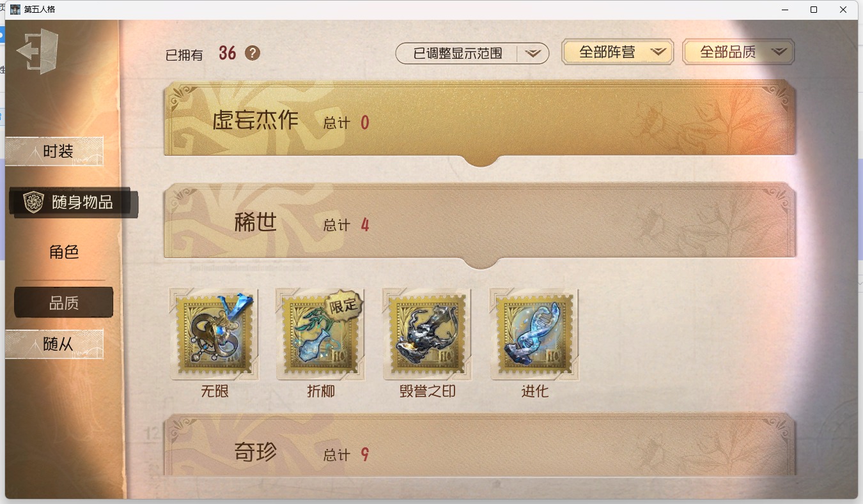Sort by 角色 option
The height and width of the screenshot is (504, 863).
(64, 252)
